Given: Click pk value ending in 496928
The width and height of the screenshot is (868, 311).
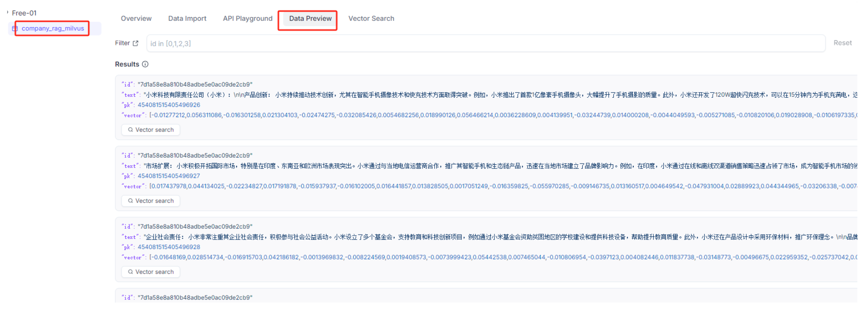Looking at the screenshot, I should 169,247.
